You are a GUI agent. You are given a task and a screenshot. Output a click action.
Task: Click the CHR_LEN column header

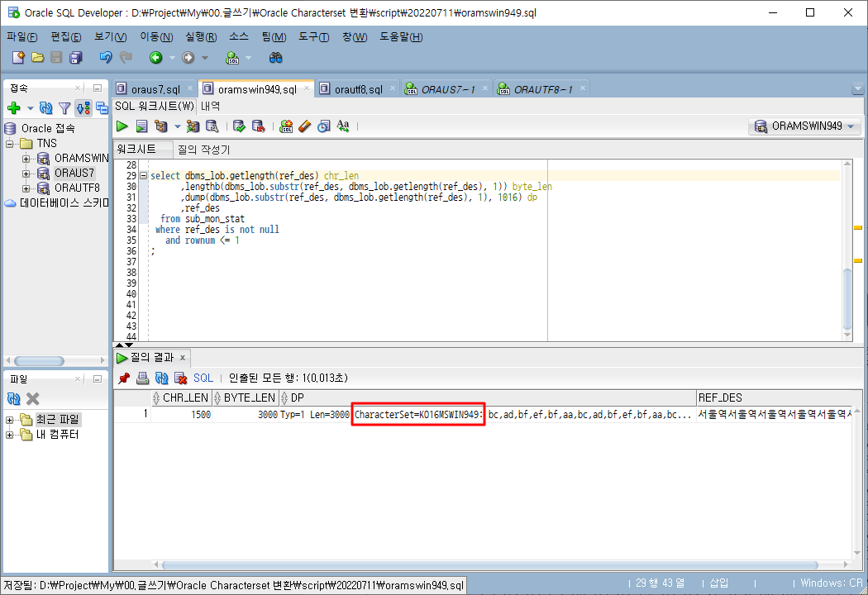tap(180, 398)
